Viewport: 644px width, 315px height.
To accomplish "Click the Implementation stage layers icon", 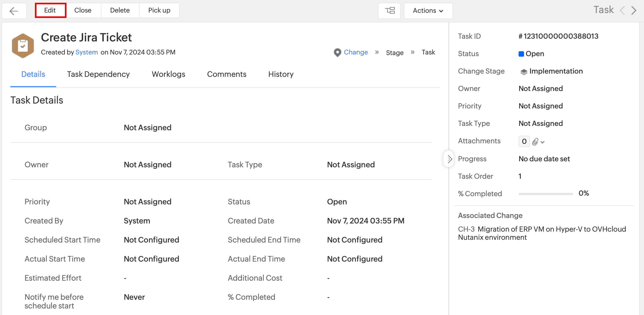I will 523,72.
